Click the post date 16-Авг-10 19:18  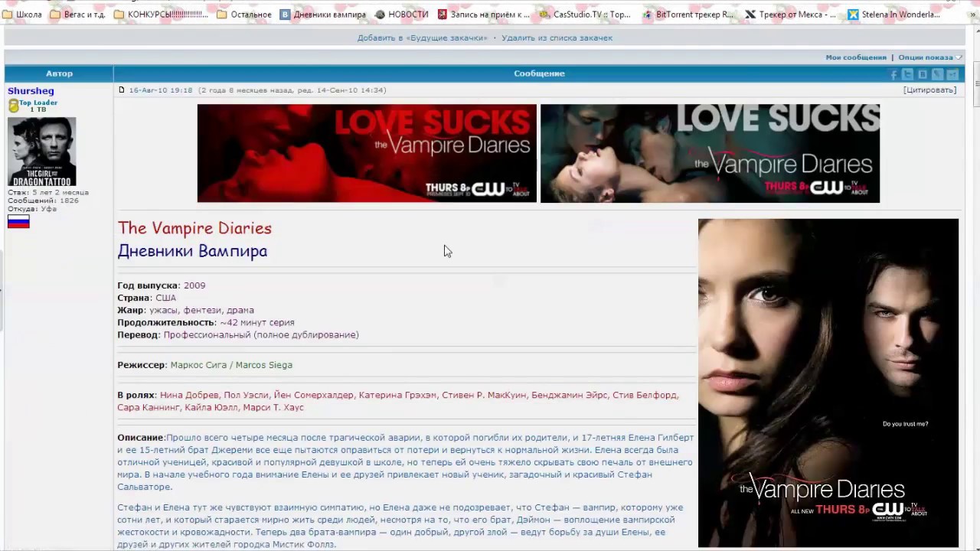tap(161, 90)
